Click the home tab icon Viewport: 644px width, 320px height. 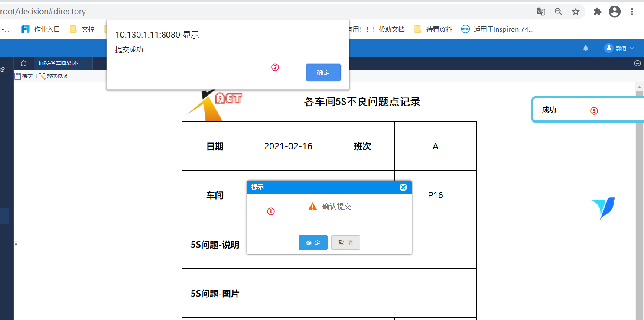point(24,63)
